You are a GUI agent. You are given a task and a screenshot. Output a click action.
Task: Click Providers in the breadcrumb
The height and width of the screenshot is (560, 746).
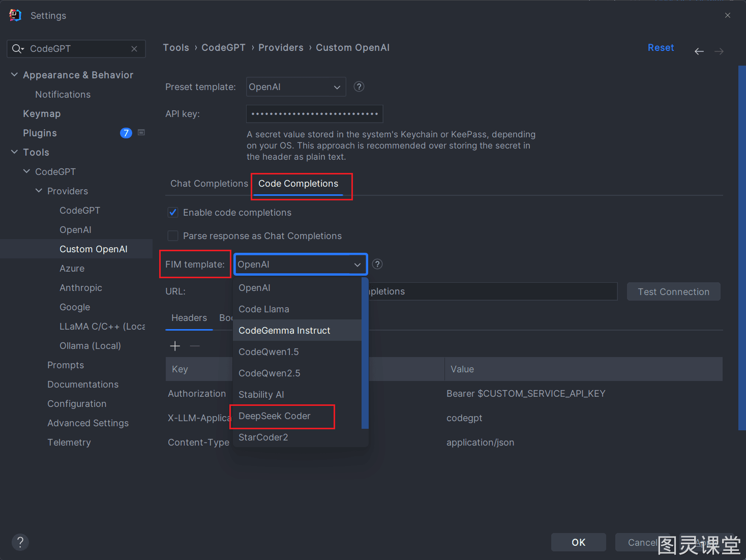281,47
